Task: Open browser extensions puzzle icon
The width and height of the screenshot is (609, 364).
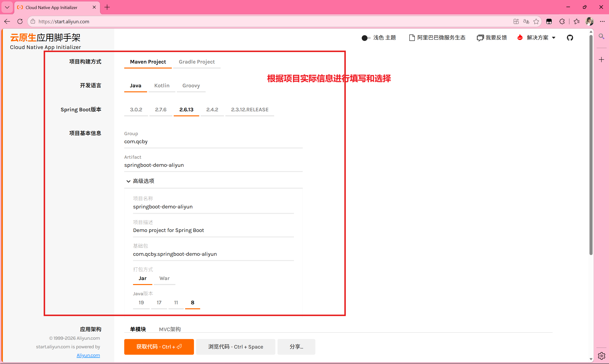Action: (x=562, y=22)
